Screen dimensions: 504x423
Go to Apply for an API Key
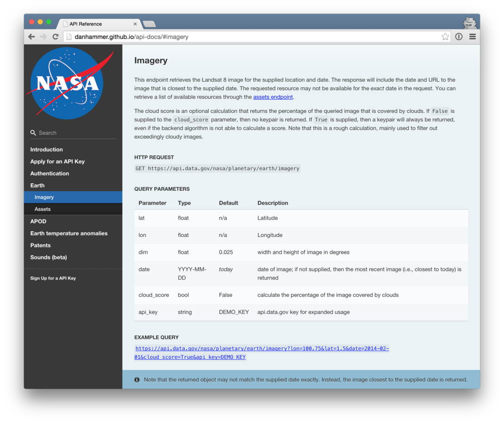57,161
